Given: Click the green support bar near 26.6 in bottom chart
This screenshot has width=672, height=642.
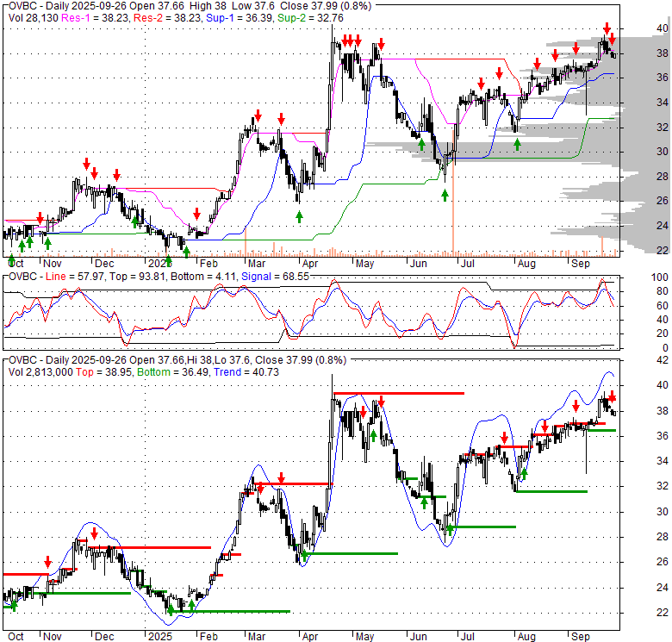Looking at the screenshot, I should [x=351, y=554].
